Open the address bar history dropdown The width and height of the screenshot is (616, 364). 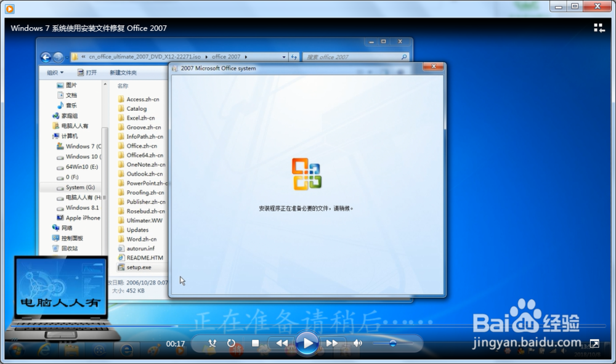coord(283,57)
